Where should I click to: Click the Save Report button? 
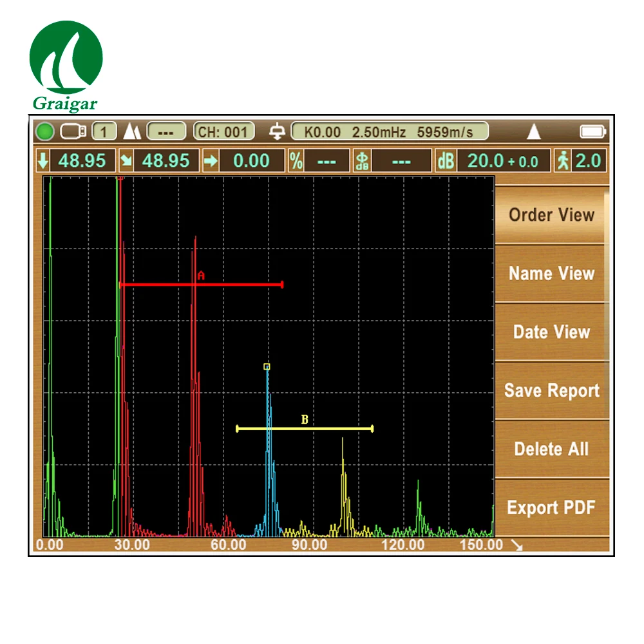click(x=552, y=390)
